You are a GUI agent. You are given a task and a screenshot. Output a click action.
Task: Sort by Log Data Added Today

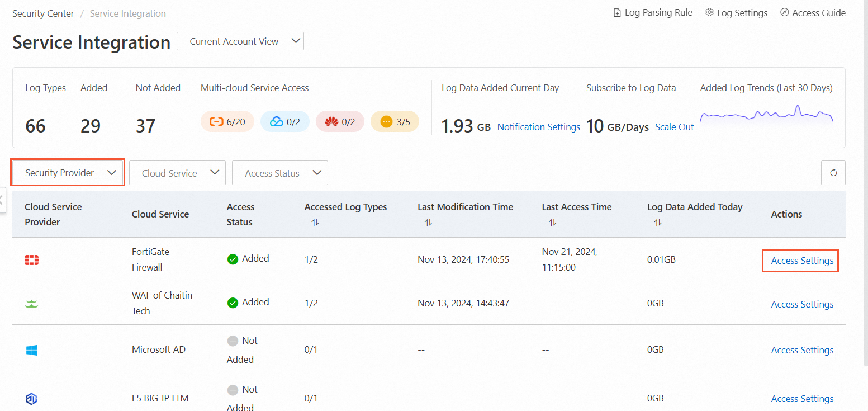658,222
